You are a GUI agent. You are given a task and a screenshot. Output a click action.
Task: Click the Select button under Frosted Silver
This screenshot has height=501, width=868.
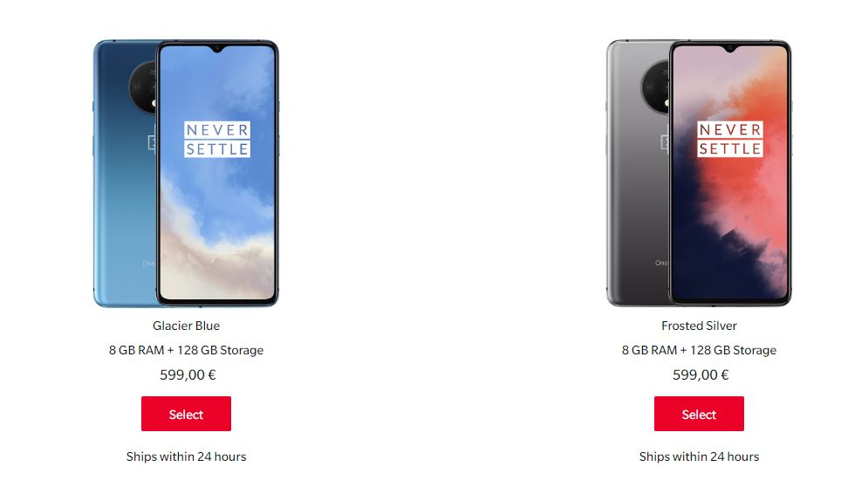coord(699,414)
